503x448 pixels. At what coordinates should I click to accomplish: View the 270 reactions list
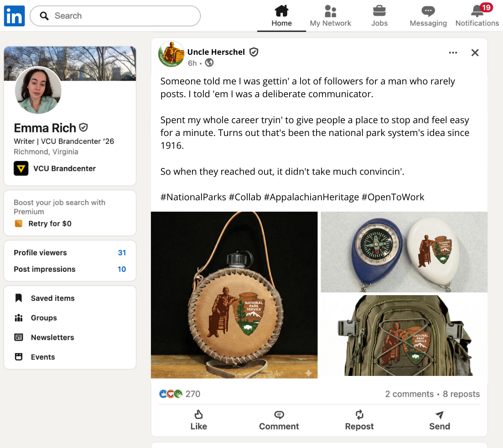tap(193, 394)
